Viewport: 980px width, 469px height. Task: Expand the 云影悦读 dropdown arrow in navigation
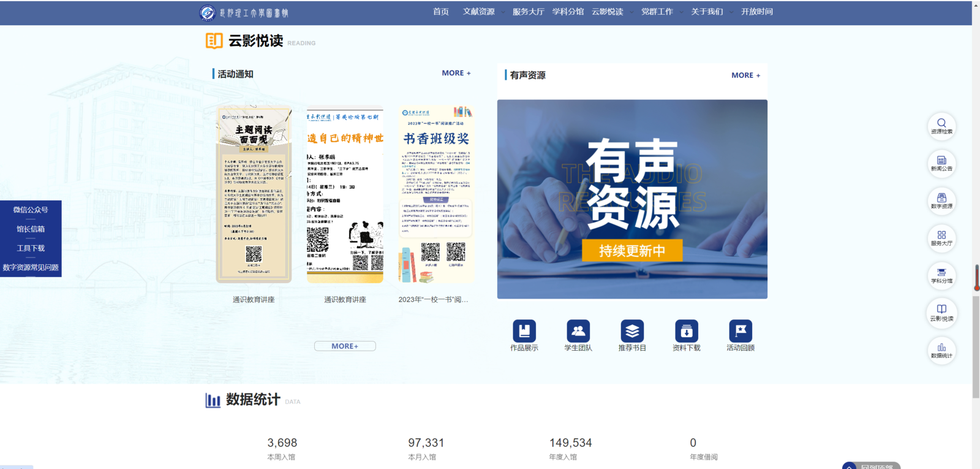[x=631, y=12]
